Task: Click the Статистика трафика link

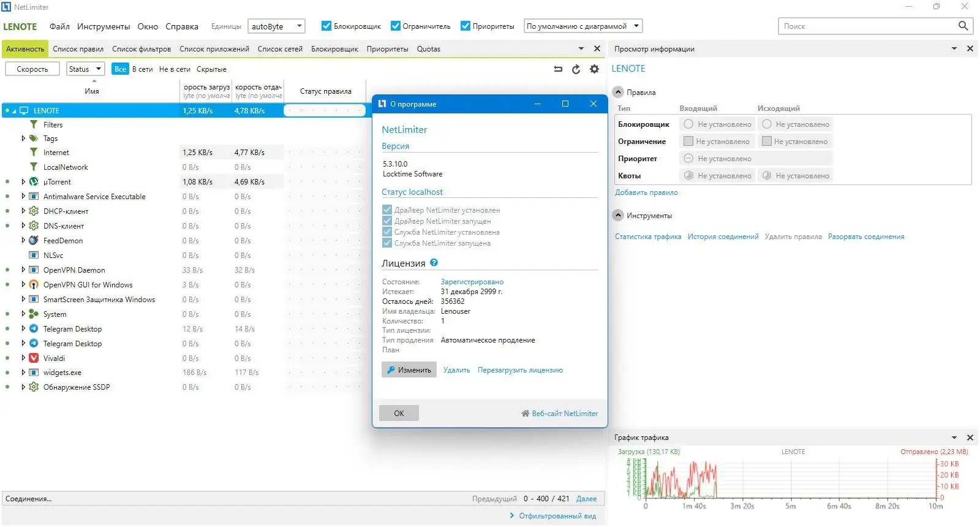Action: tap(648, 237)
